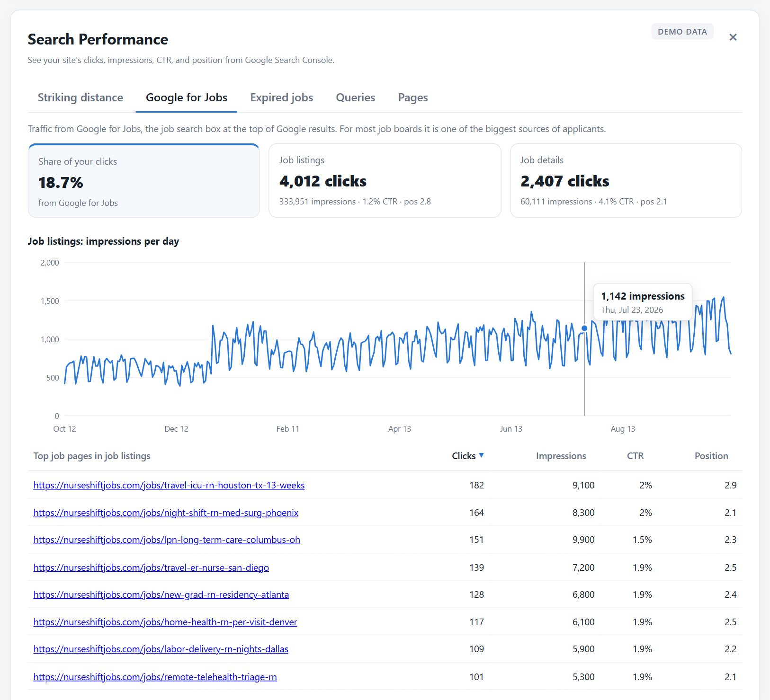Open labor-delivery-rn-nights-dallas job link

[161, 649]
